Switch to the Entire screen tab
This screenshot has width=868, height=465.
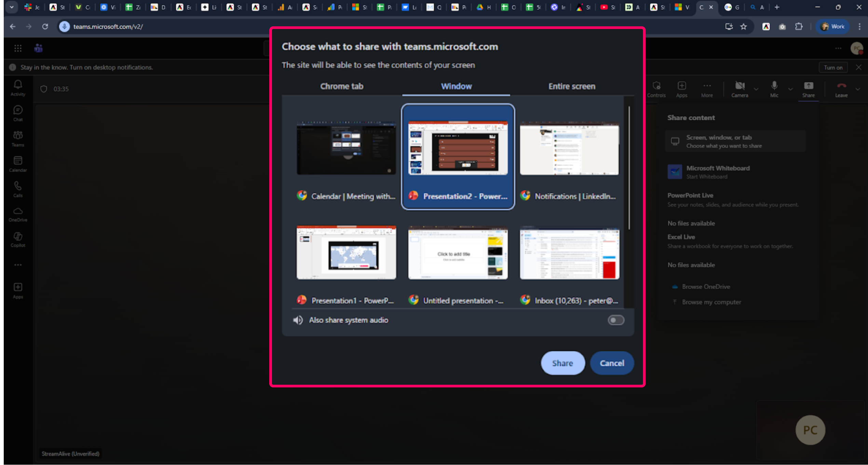(x=571, y=86)
